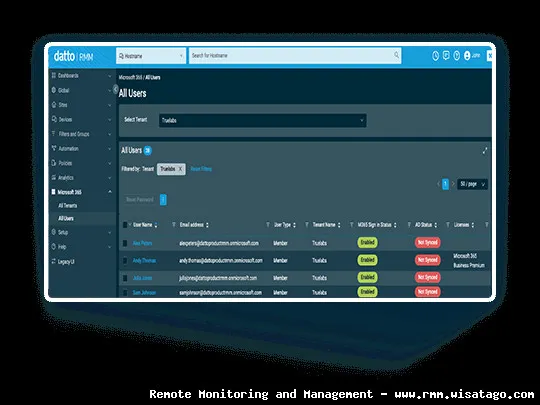Image resolution: width=540 pixels, height=405 pixels.
Task: Open the help question-mark icon in header
Action: pyautogui.click(x=457, y=55)
